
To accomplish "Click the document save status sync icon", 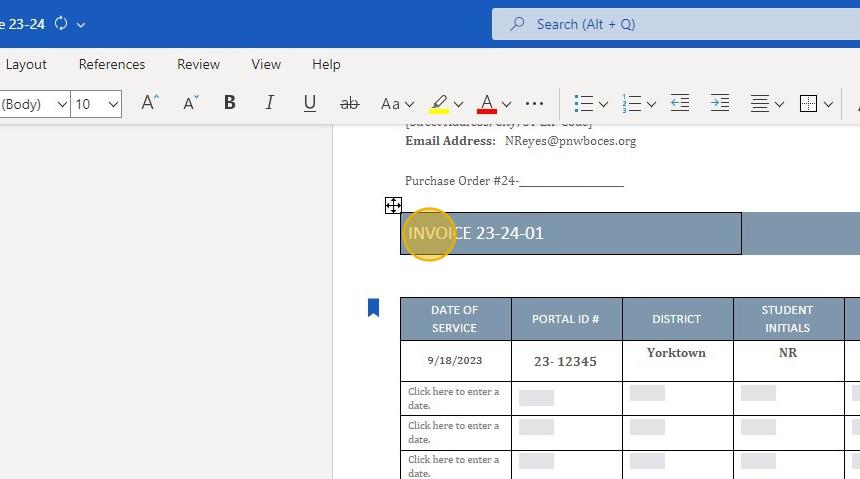I will (x=61, y=24).
